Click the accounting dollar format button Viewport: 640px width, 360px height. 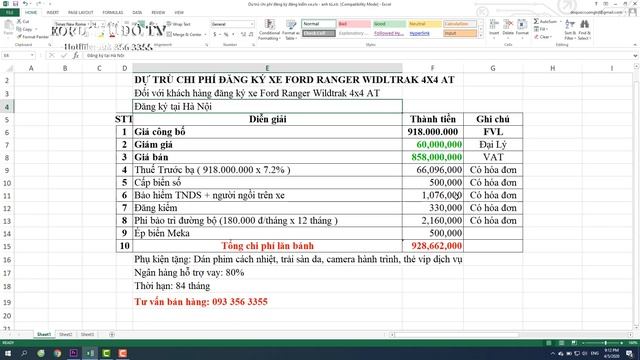215,34
